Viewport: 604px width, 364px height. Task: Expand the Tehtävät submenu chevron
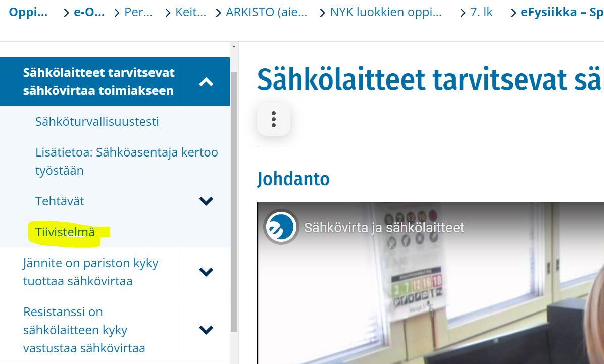[x=206, y=201]
